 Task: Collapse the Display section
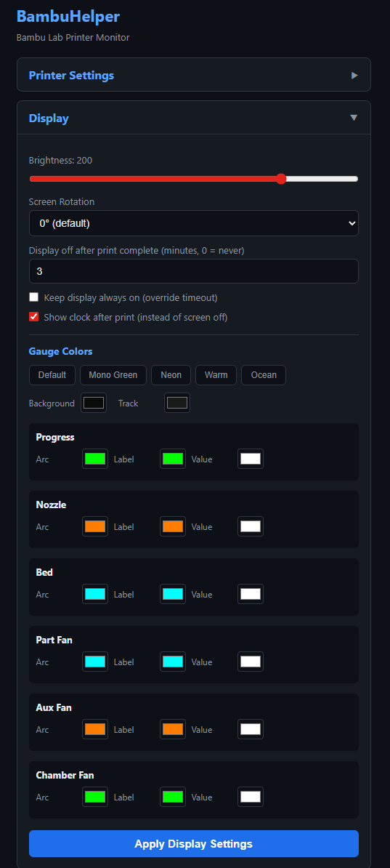(194, 118)
